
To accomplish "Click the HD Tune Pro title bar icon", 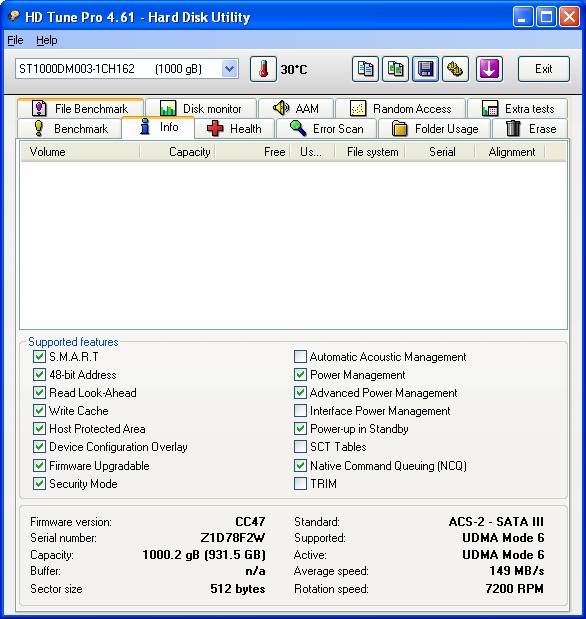I will pyautogui.click(x=13, y=16).
